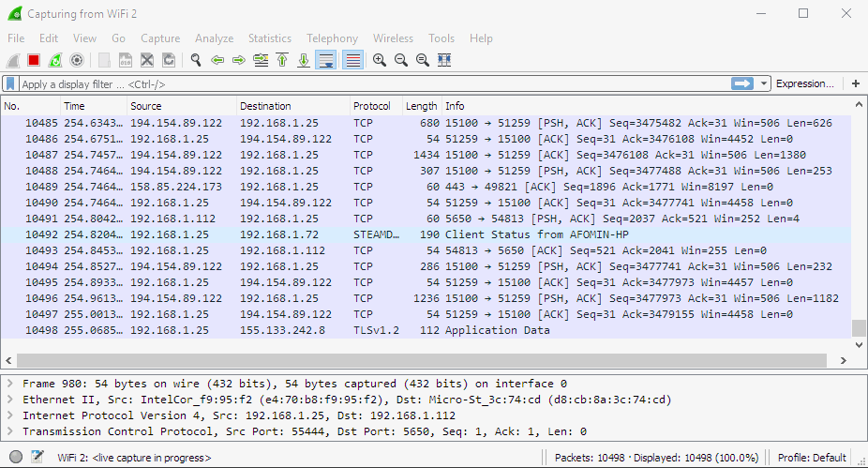Open capture file properties pencil icon
Image resolution: width=868 pixels, height=468 pixels.
point(37,457)
